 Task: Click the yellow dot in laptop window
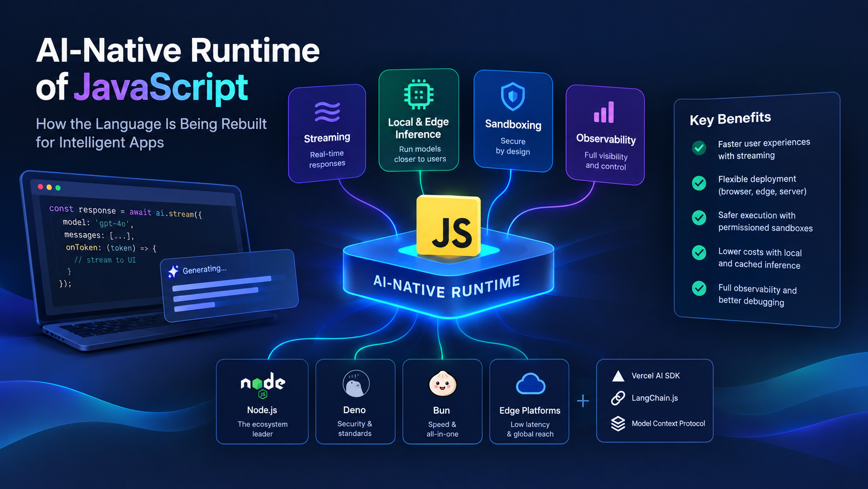point(49,187)
